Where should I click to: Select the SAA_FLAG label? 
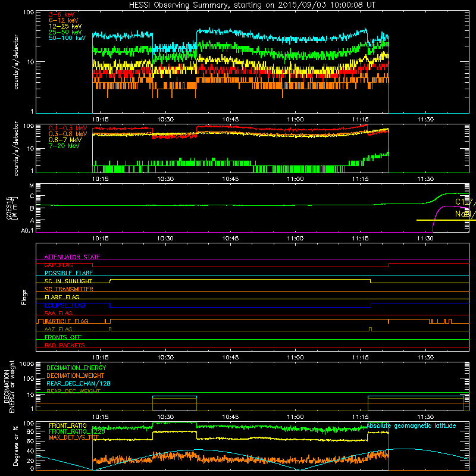[58, 313]
